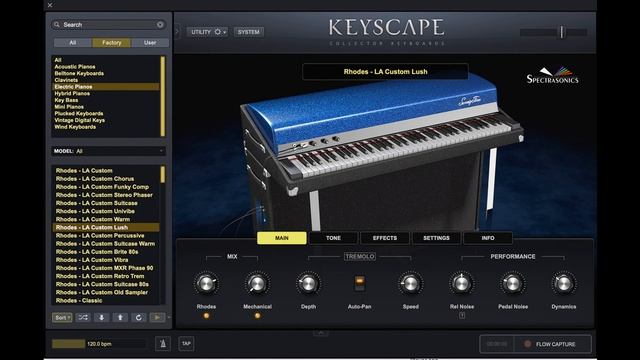Expand the handle below the controls panel
Image resolution: width=640 pixels, height=360 pixels.
tap(321, 333)
